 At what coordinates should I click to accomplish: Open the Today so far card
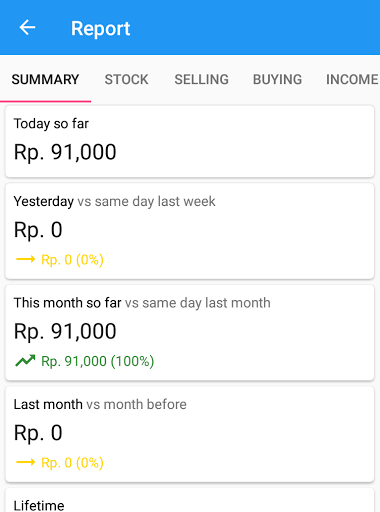coord(190,141)
